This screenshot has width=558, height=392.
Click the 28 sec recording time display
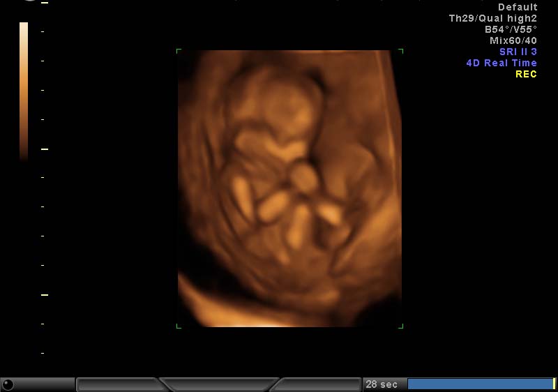pyautogui.click(x=382, y=384)
